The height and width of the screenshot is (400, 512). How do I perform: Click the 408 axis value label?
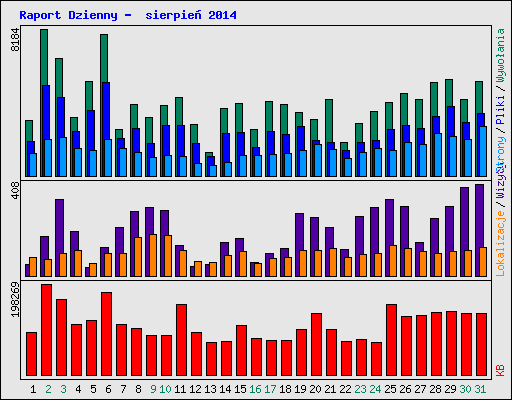(15, 191)
